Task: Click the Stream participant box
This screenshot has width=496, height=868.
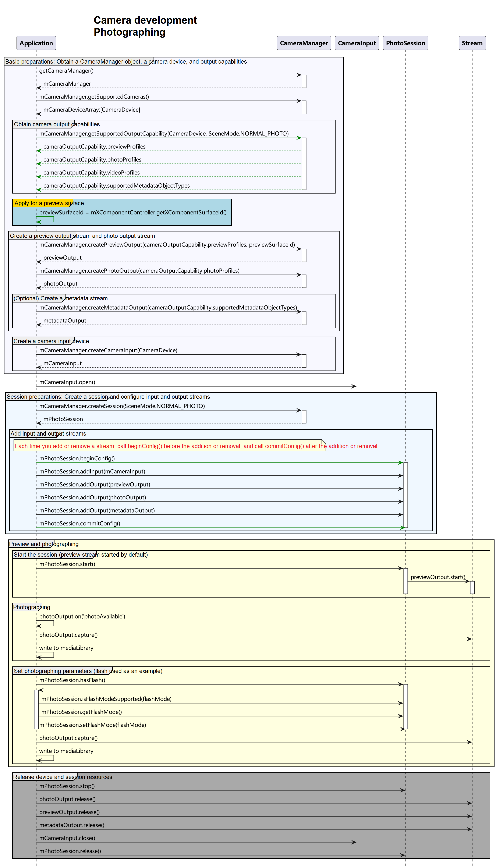Action: 472,43
